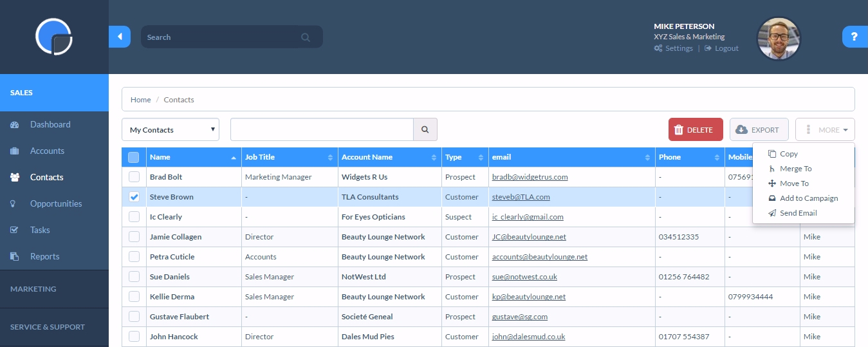
Task: Sort by the email column arrows
Action: [x=647, y=158]
